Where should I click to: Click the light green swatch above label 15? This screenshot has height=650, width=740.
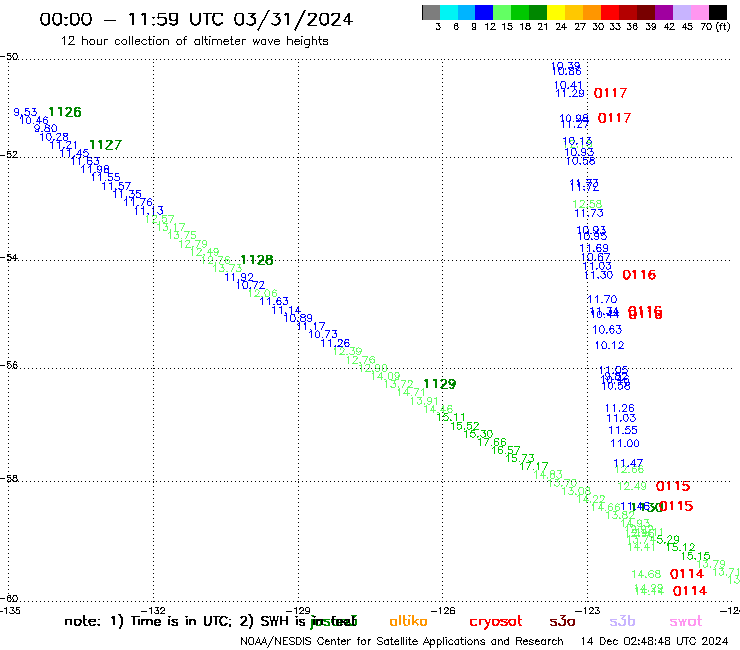(x=502, y=12)
